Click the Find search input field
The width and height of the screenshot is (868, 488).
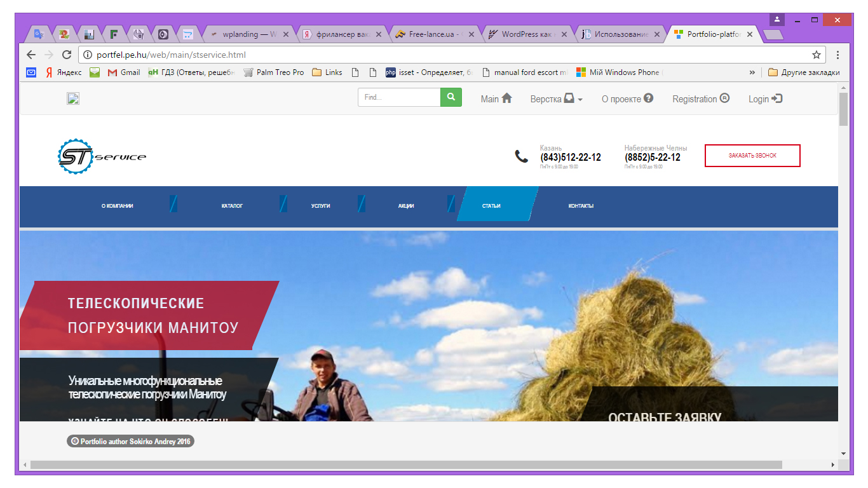coord(399,97)
